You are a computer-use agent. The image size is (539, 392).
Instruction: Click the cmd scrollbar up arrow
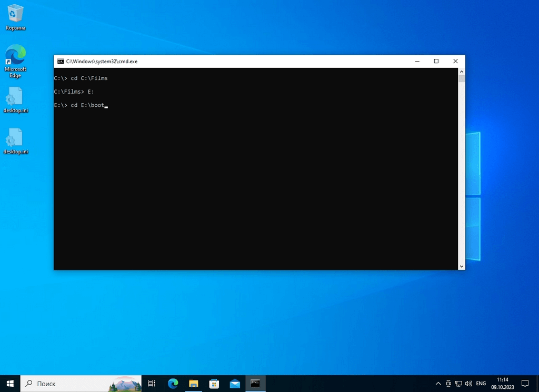(x=462, y=72)
